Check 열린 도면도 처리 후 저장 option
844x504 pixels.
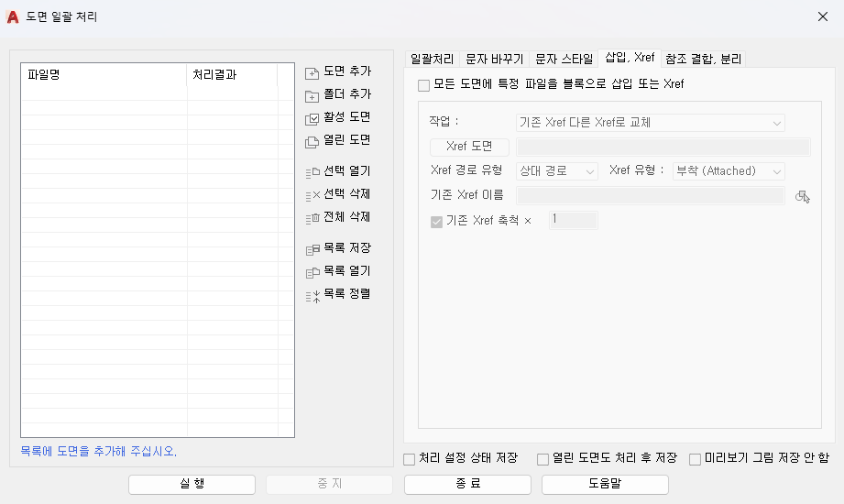pyautogui.click(x=543, y=459)
